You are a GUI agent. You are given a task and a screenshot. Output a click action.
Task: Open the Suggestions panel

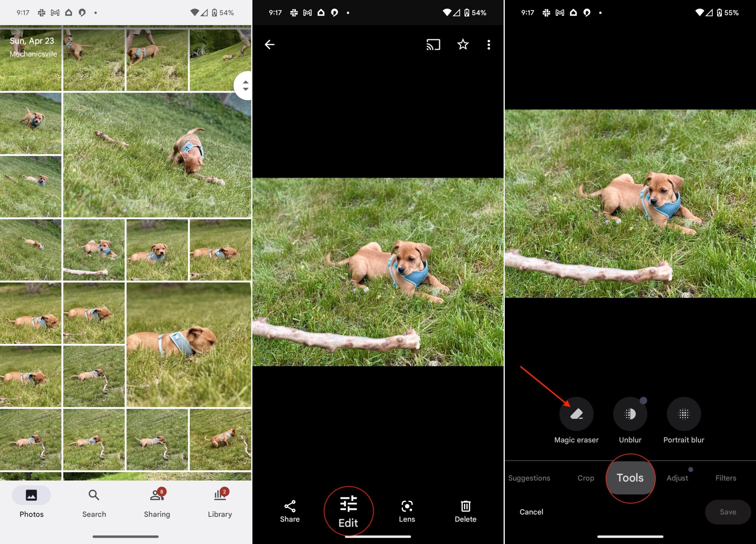click(529, 477)
